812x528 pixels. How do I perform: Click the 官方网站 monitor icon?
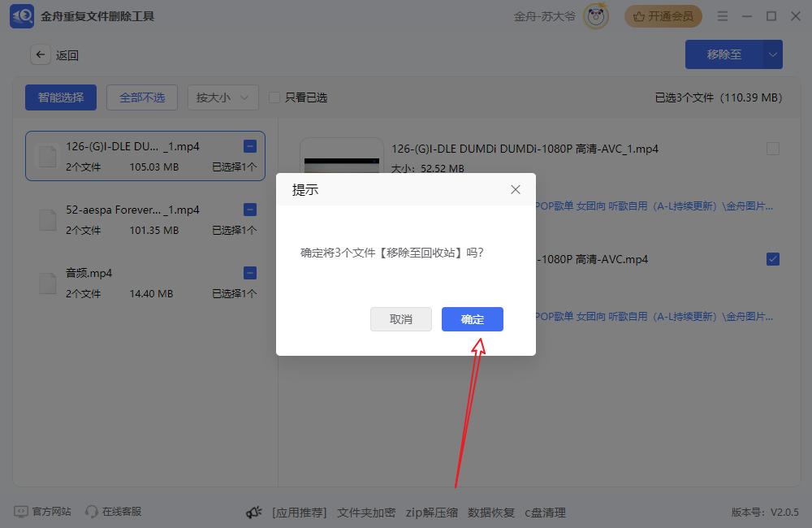(x=21, y=512)
